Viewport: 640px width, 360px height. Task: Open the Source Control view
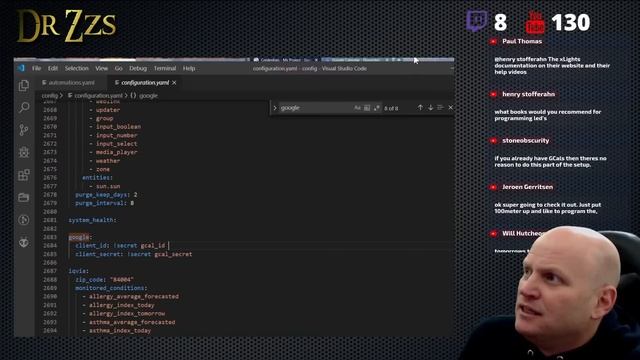(x=24, y=130)
